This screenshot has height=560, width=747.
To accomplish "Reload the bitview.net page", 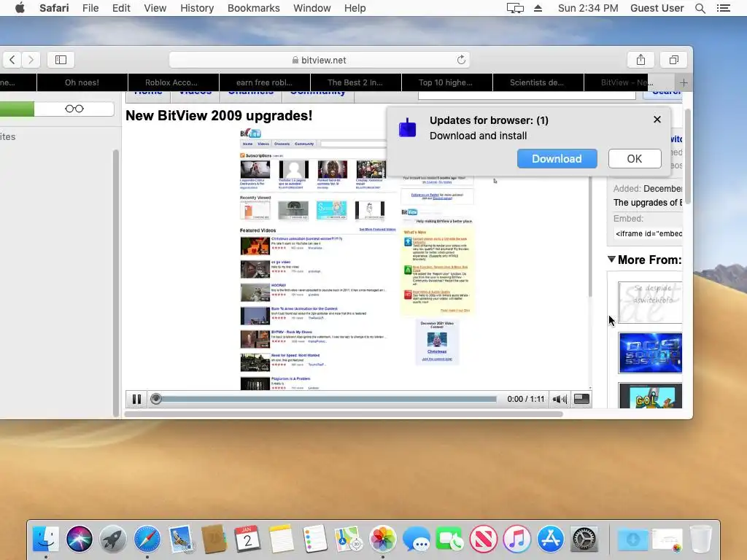I will click(x=461, y=60).
